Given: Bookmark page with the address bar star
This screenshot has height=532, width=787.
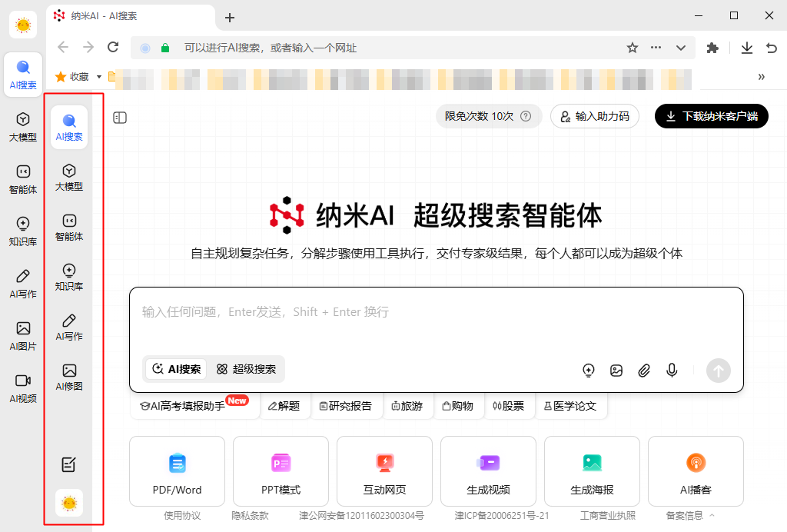Looking at the screenshot, I should pyautogui.click(x=633, y=48).
